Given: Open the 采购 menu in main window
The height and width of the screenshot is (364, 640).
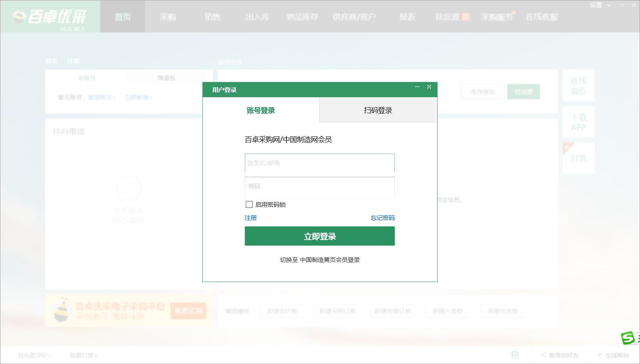Looking at the screenshot, I should click(168, 17).
